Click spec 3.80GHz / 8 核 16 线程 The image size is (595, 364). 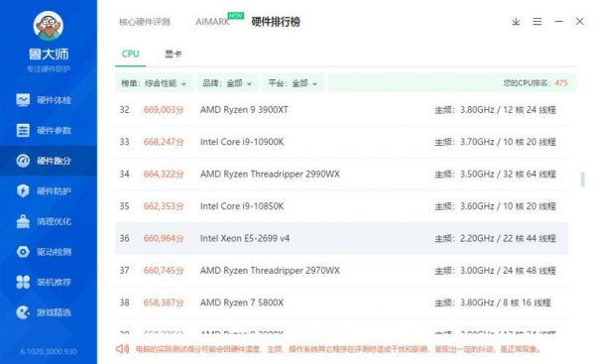click(506, 303)
